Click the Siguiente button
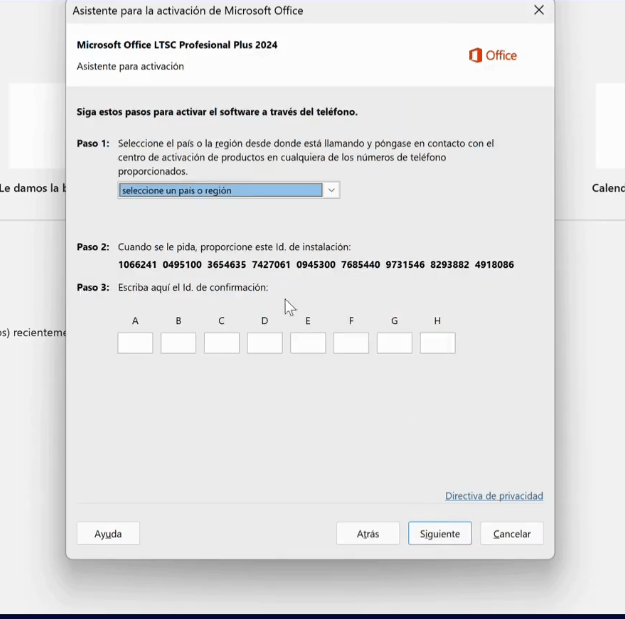 (x=440, y=534)
